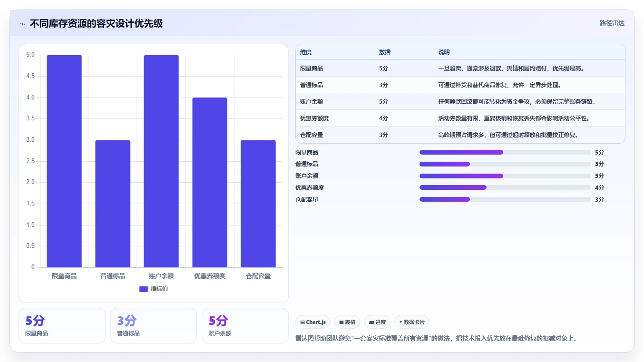Viewport: 644px width, 362px height.
Task: Click the 账户余额 cell in table
Action: 312,102
